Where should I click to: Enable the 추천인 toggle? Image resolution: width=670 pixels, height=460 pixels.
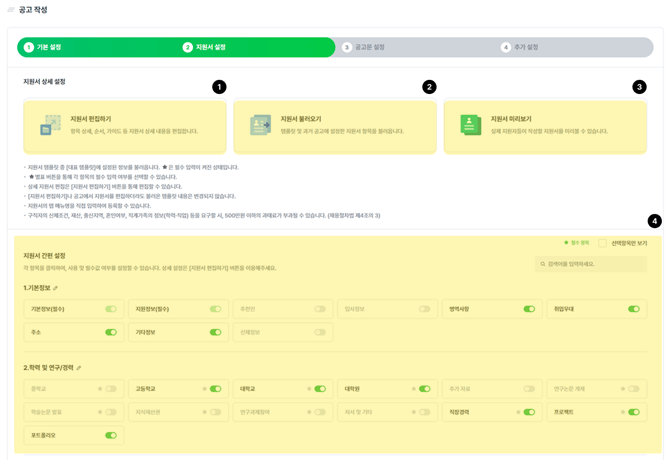click(x=319, y=309)
